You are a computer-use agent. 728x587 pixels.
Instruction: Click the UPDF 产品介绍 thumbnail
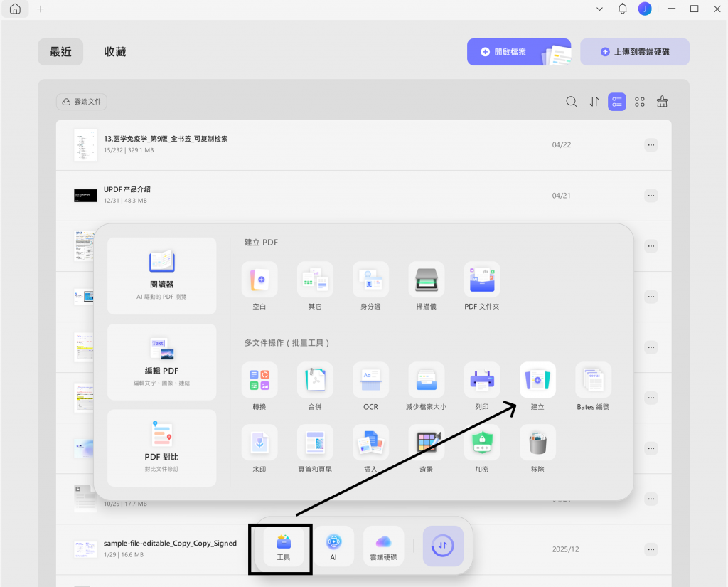[x=85, y=196]
